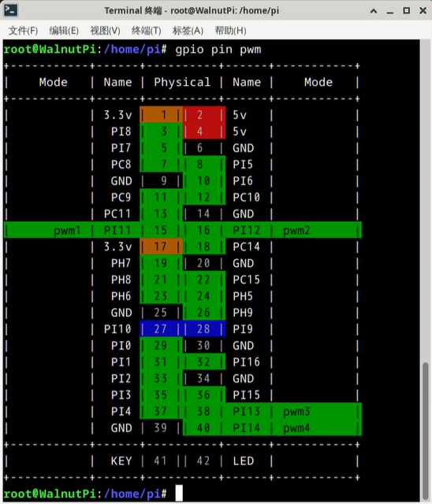This screenshot has height=504, width=432.
Task: Click the 'PH8' pin name
Action: click(x=121, y=280)
